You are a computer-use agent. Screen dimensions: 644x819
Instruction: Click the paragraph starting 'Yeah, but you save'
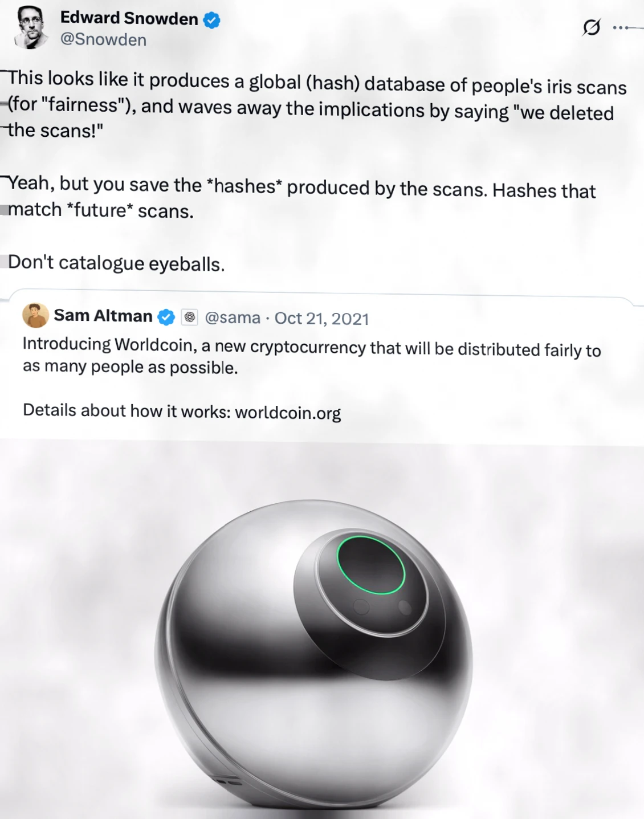301,198
